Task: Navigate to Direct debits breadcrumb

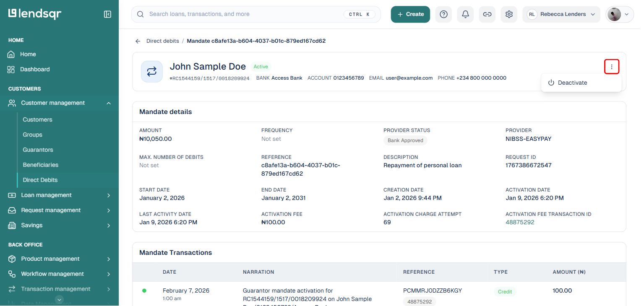Action: click(162, 41)
